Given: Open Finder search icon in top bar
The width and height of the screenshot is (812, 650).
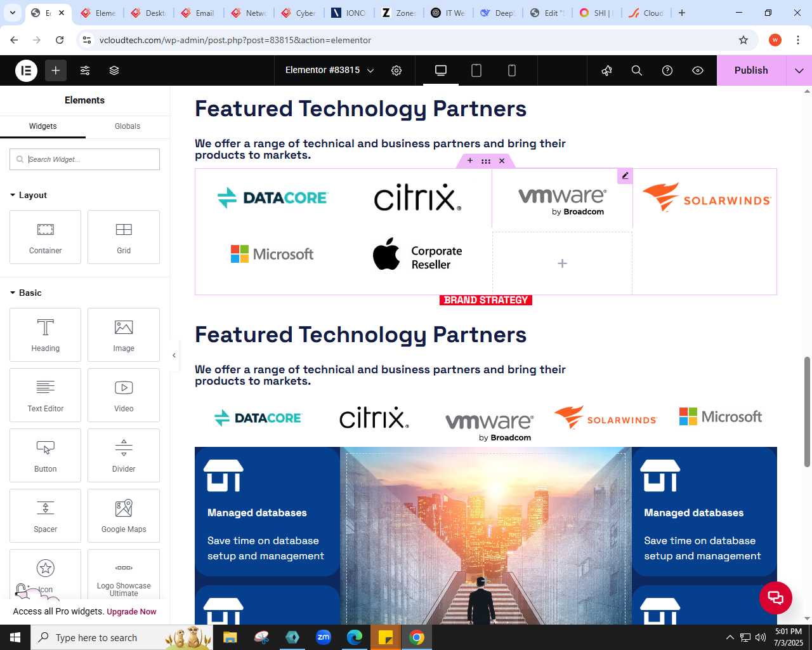Looking at the screenshot, I should 637,70.
